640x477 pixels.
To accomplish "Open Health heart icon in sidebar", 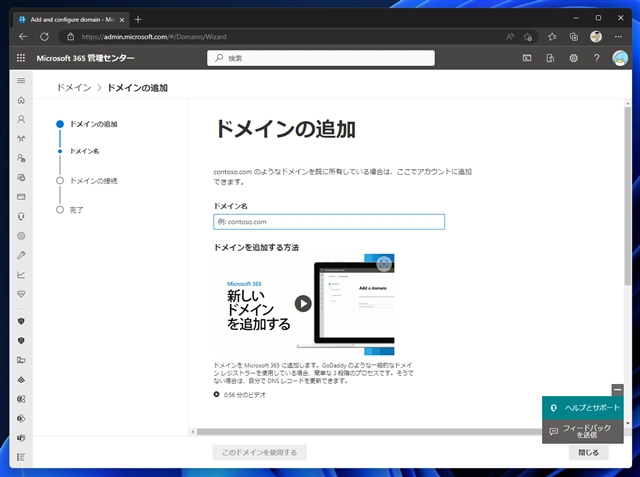I will pos(21,294).
